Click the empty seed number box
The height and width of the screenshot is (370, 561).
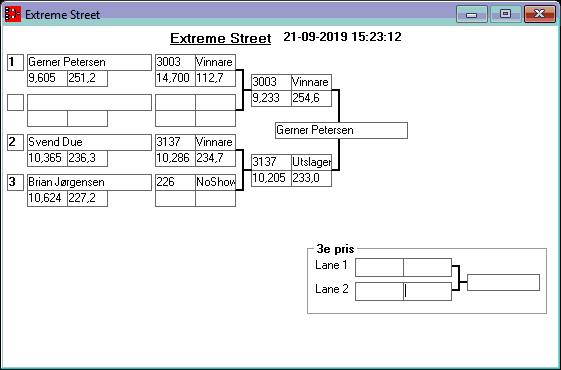click(15, 102)
